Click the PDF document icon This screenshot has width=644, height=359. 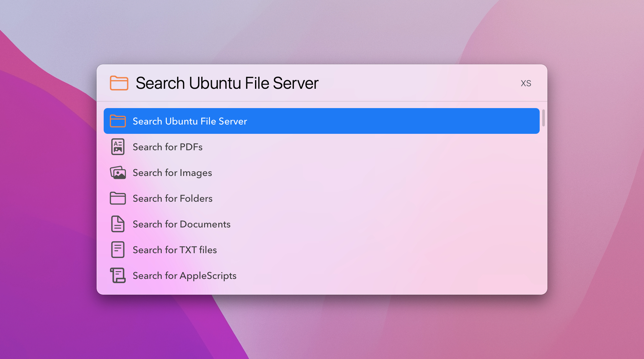pyautogui.click(x=118, y=147)
